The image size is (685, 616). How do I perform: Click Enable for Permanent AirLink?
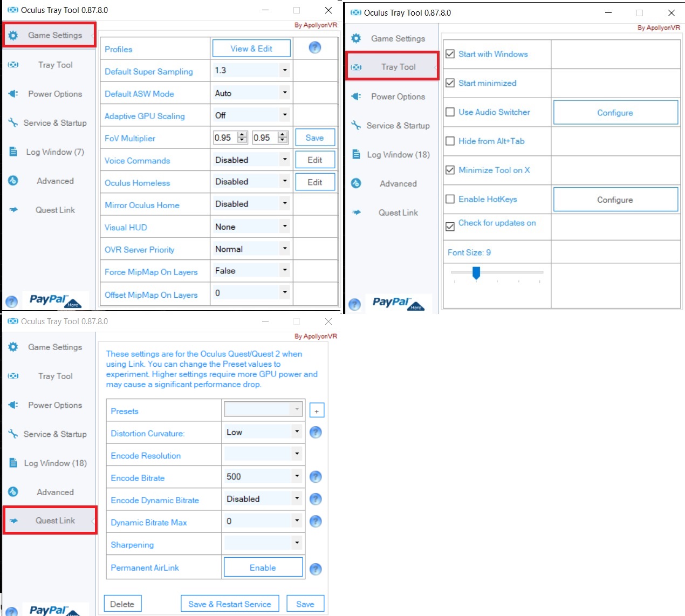point(263,567)
